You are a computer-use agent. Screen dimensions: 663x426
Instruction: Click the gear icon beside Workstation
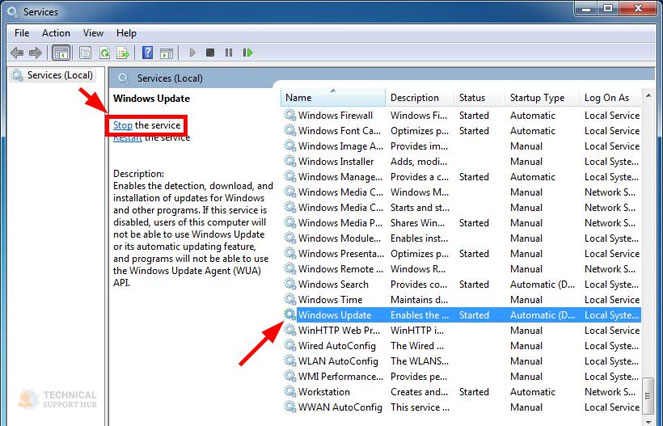click(x=290, y=391)
